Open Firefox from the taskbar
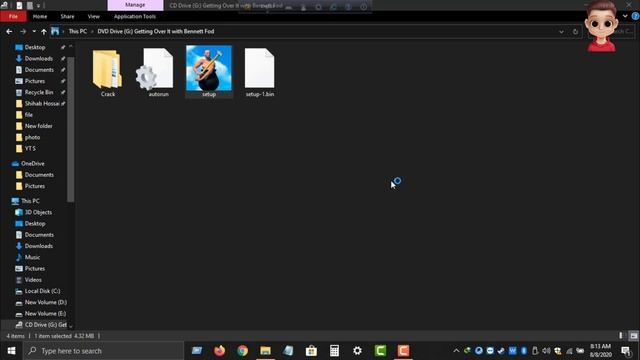The image size is (640, 360). click(x=220, y=351)
